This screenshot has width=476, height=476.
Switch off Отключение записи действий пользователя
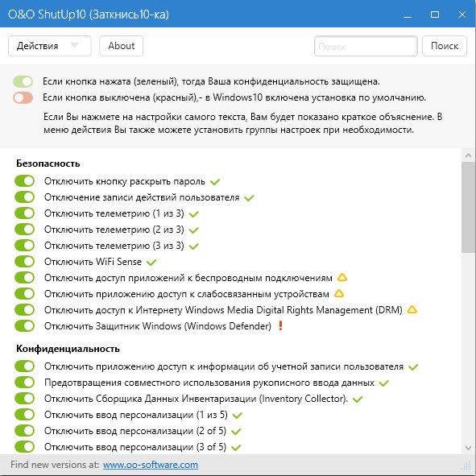tap(25, 197)
